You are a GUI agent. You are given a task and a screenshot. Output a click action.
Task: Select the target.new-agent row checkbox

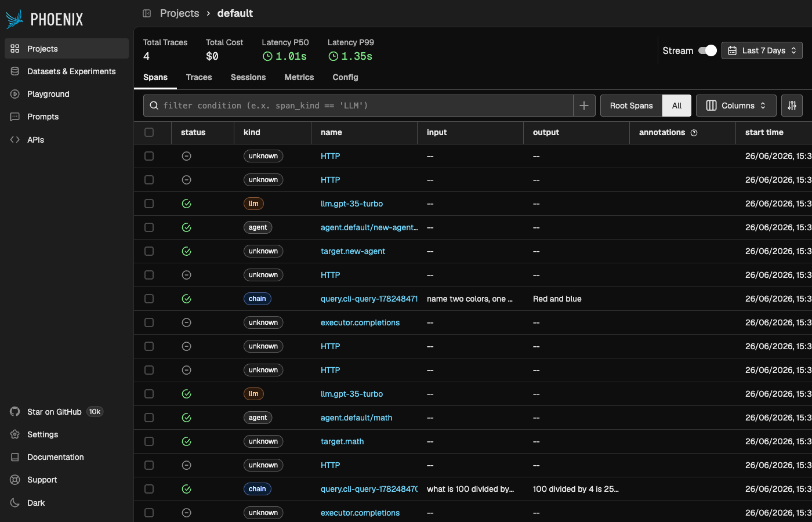[x=149, y=251]
